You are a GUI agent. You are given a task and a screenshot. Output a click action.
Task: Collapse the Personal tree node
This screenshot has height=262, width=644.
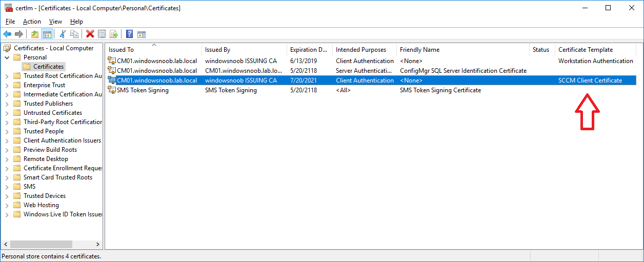click(7, 57)
